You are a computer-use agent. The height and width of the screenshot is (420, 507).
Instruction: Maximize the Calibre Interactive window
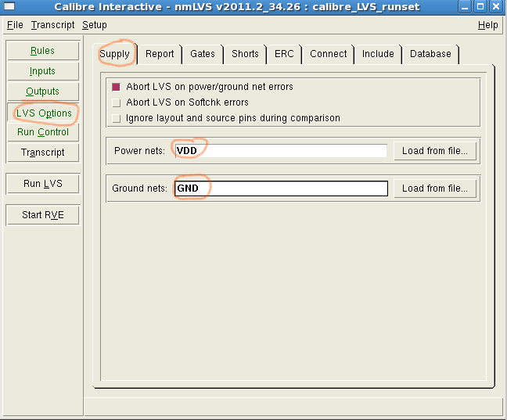coord(480,6)
